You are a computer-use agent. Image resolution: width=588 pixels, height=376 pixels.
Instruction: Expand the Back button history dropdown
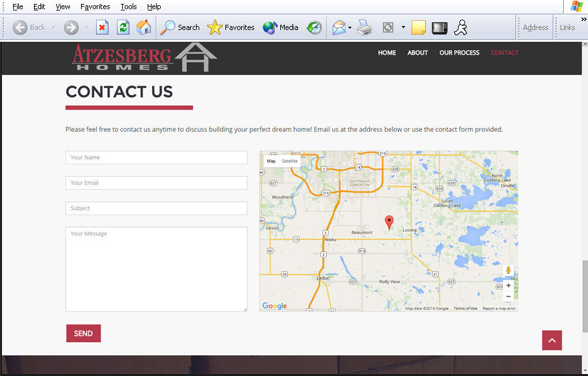click(53, 27)
